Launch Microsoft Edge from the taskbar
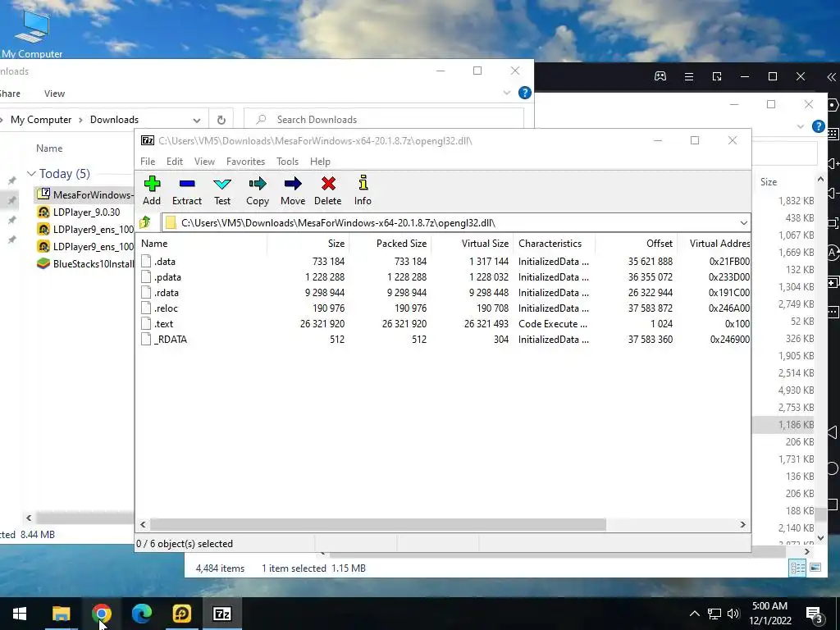Image resolution: width=840 pixels, height=630 pixels. (141, 614)
